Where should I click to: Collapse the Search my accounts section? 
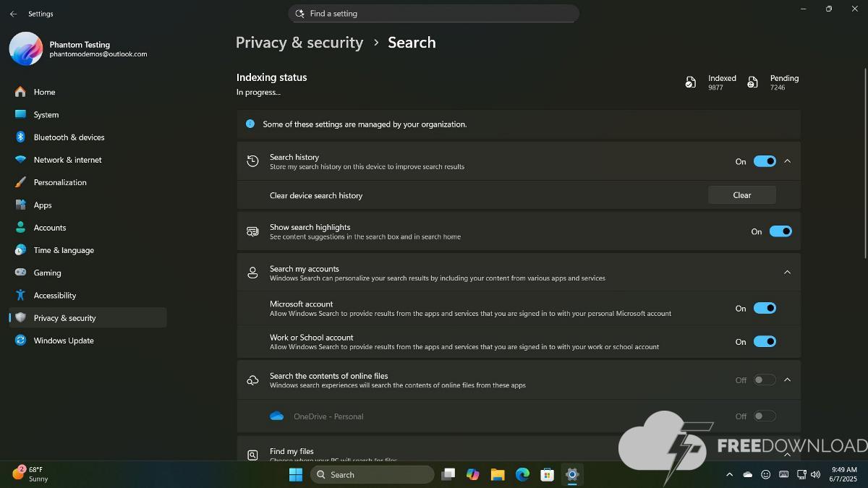coord(788,272)
